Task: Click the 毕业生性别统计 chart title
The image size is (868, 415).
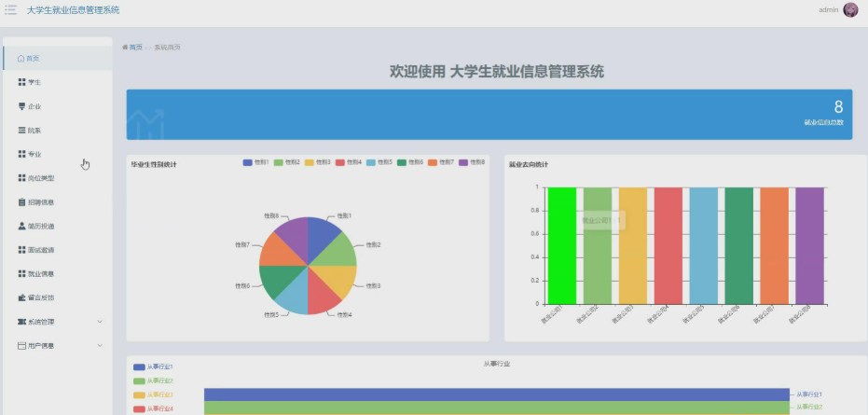Action: pos(154,164)
